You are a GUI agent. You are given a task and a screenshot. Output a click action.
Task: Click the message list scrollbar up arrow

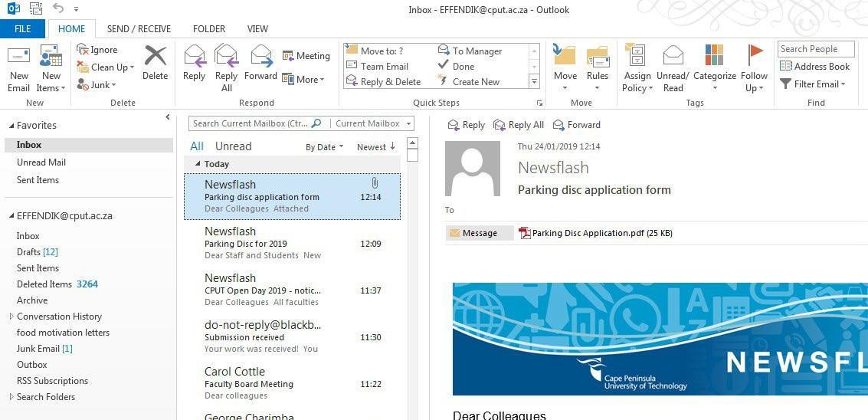coord(412,143)
